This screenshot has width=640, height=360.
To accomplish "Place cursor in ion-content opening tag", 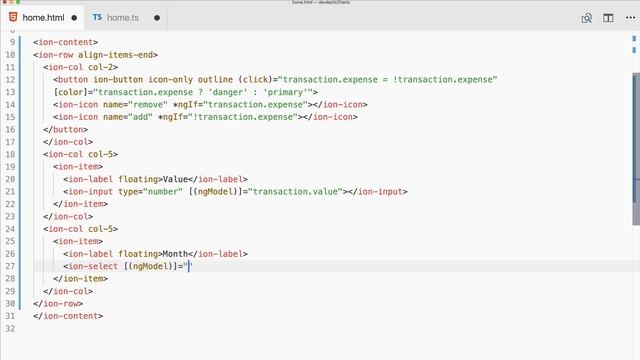I will click(65, 42).
